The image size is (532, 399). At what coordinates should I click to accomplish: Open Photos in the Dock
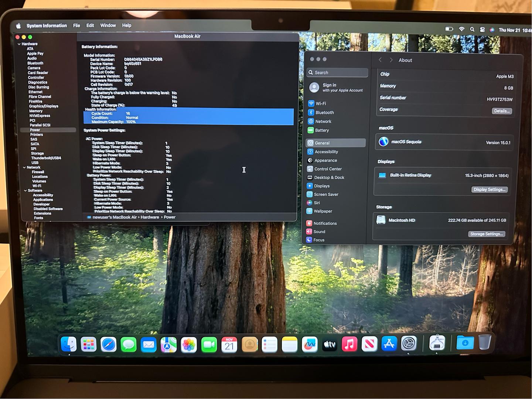point(189,345)
